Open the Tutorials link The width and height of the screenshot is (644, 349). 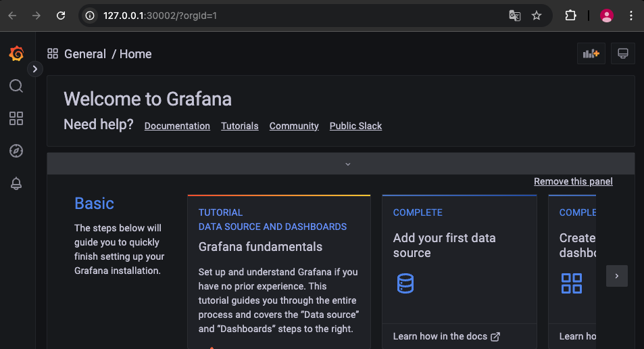(239, 126)
